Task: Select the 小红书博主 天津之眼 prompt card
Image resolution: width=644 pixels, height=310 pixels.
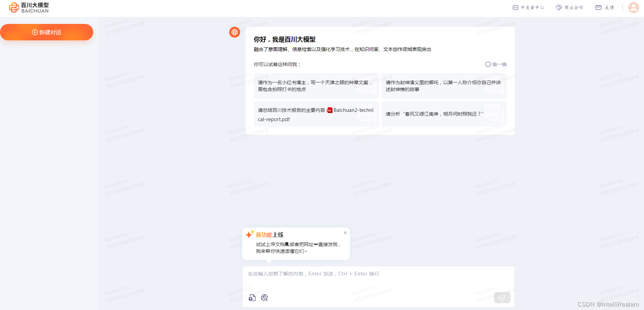Action: pos(316,86)
